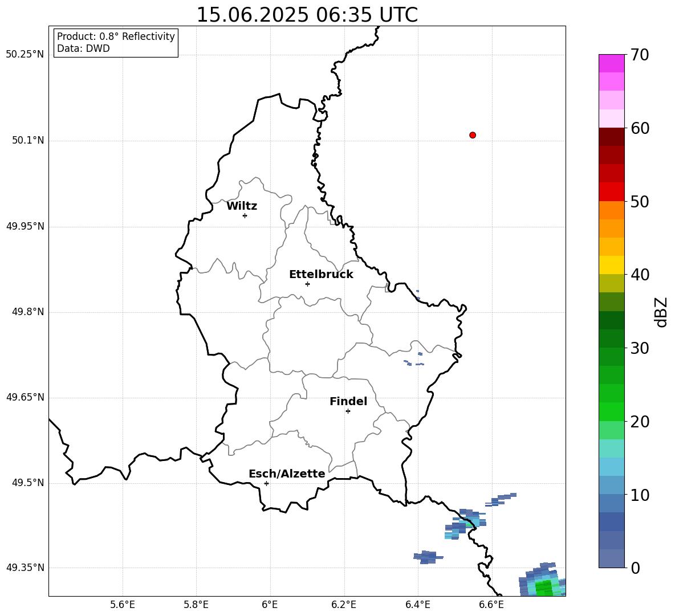Click the 49.35°N latitude label
The width and height of the screenshot is (675, 616).
pyautogui.click(x=25, y=568)
